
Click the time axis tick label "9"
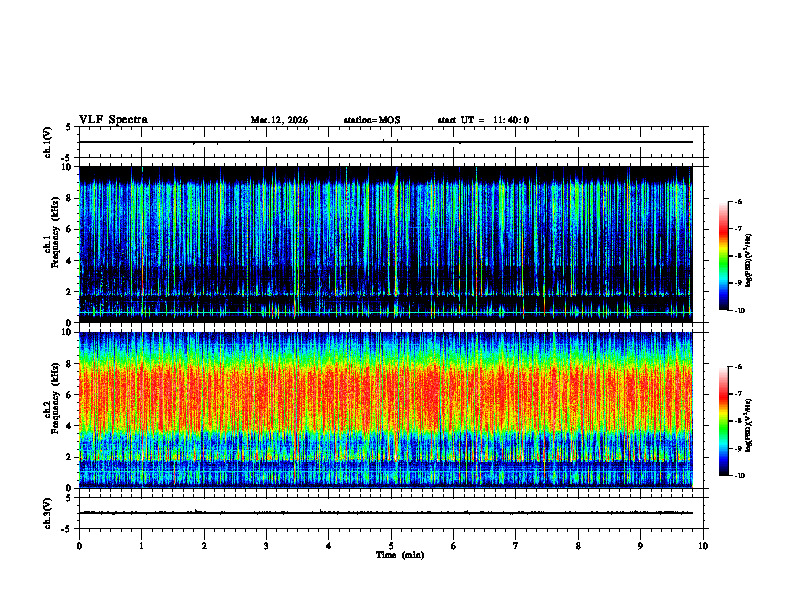coord(640,546)
